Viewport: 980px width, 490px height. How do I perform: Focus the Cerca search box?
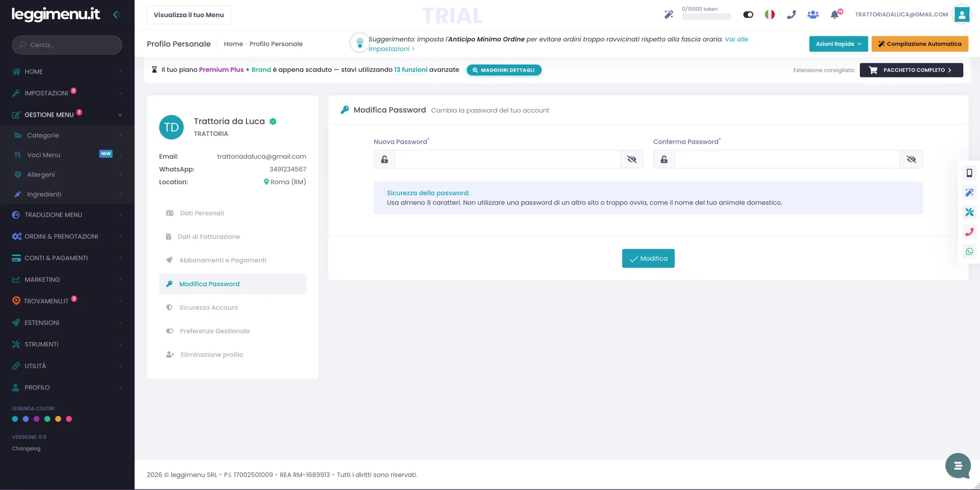tap(67, 45)
